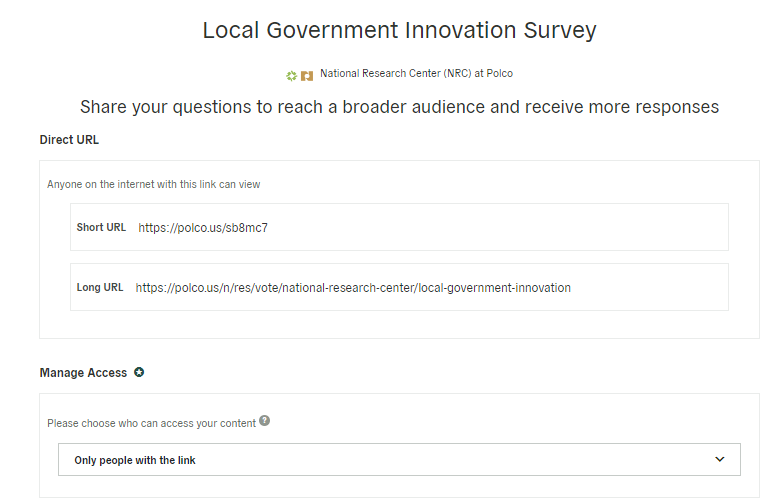
Task: Click the 'Direct URL' section heading
Action: [x=69, y=140]
